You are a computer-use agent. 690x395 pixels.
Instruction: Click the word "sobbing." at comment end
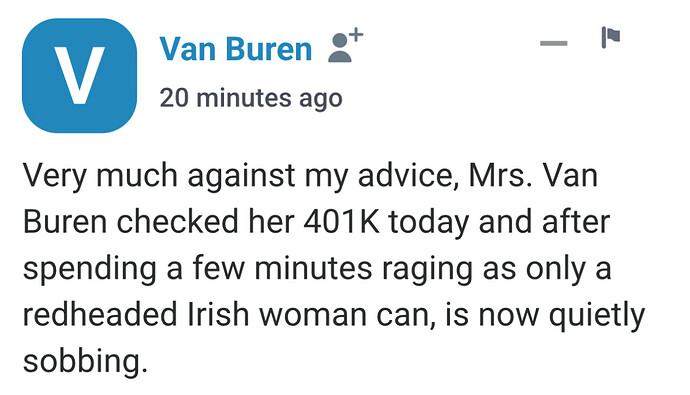click(x=85, y=361)
